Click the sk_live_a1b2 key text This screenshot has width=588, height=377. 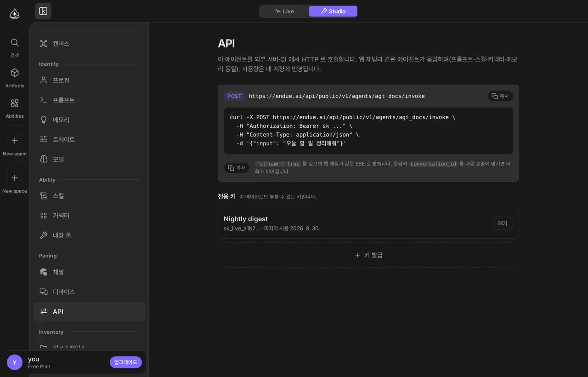pos(242,228)
